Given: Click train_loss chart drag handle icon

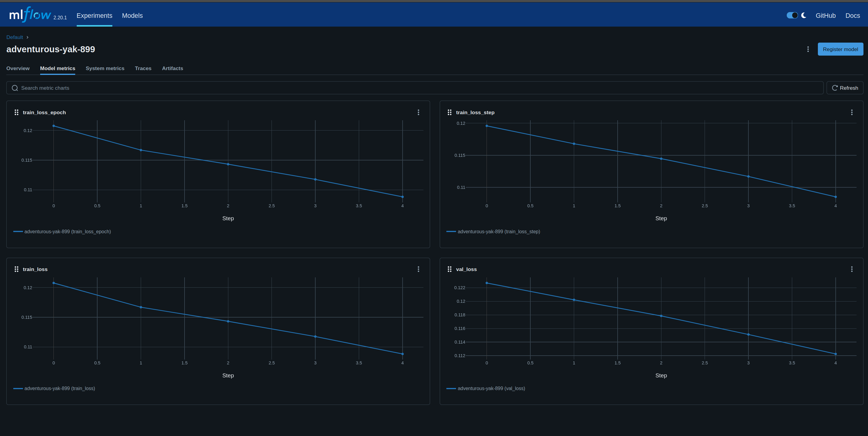Looking at the screenshot, I should coord(16,269).
